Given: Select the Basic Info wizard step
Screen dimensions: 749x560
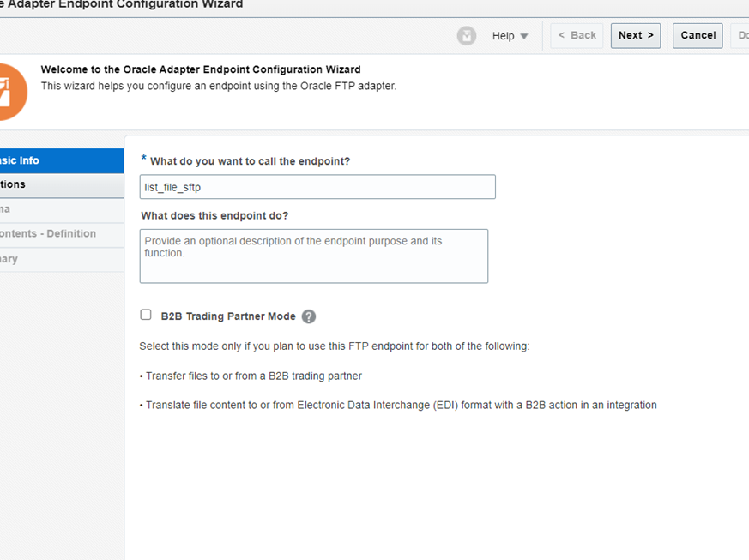Looking at the screenshot, I should click(x=62, y=160).
